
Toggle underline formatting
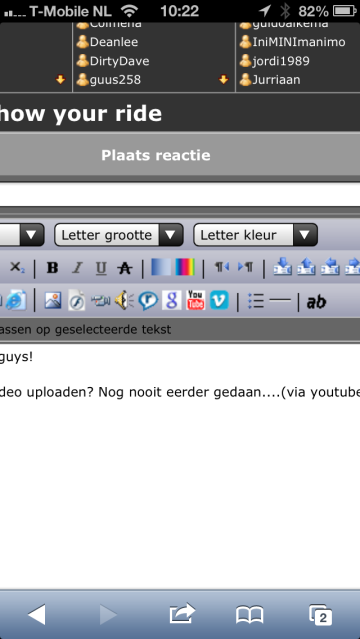[101, 268]
